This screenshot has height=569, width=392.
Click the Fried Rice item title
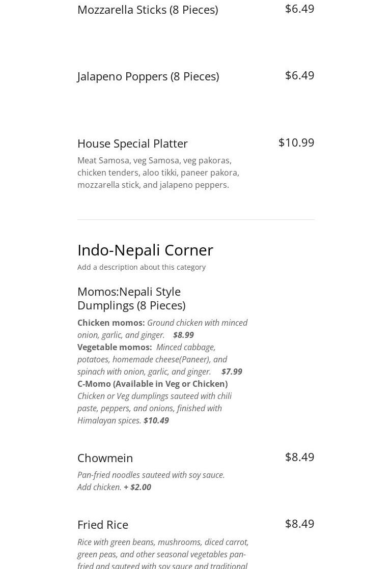(x=102, y=525)
